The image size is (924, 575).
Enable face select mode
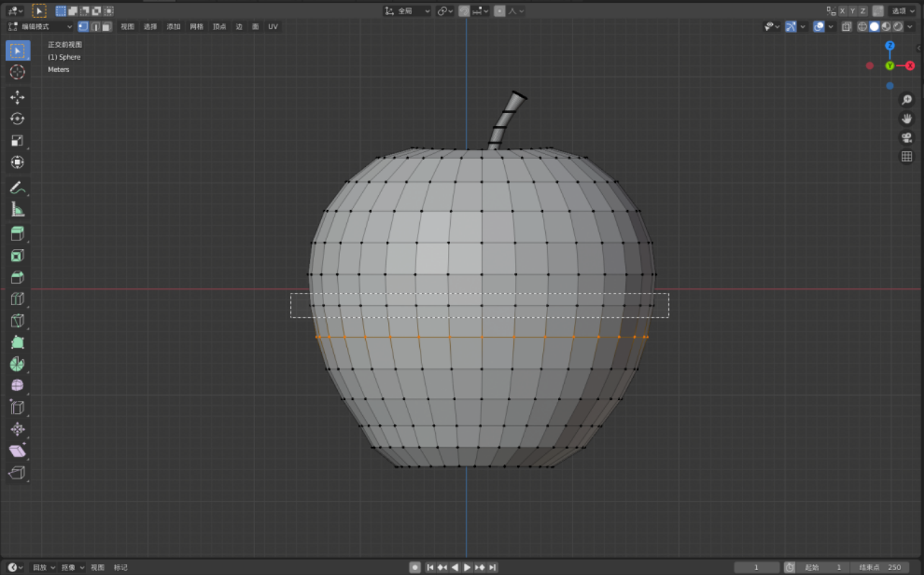[x=105, y=27]
